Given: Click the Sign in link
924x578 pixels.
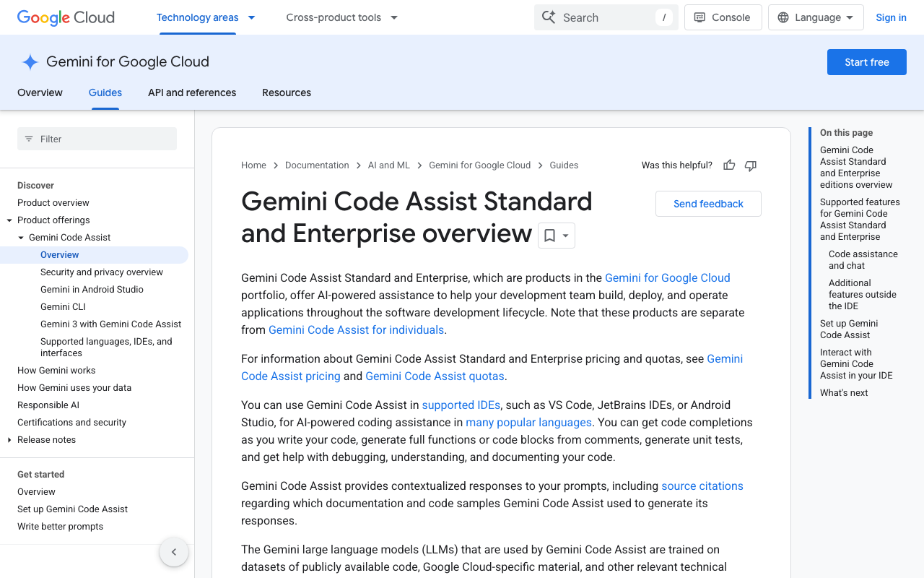Looking at the screenshot, I should (891, 17).
